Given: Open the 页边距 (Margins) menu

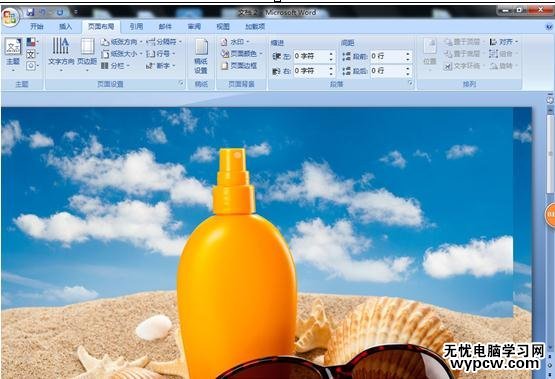Looking at the screenshot, I should click(87, 54).
